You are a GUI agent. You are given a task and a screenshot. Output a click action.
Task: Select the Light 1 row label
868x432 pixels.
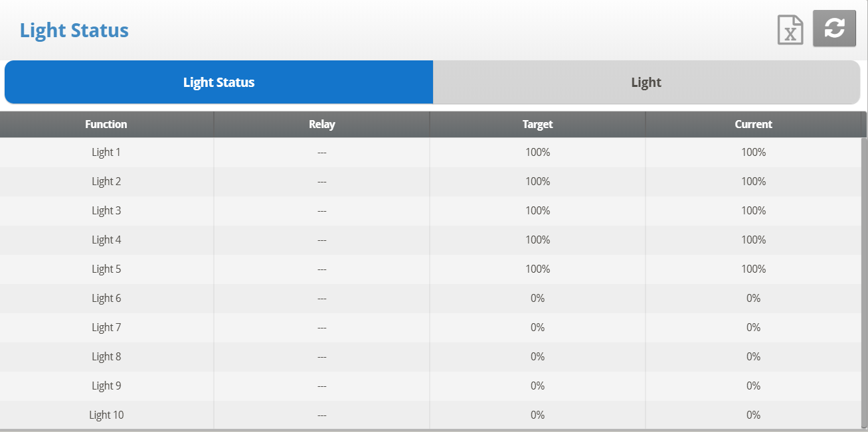106,152
